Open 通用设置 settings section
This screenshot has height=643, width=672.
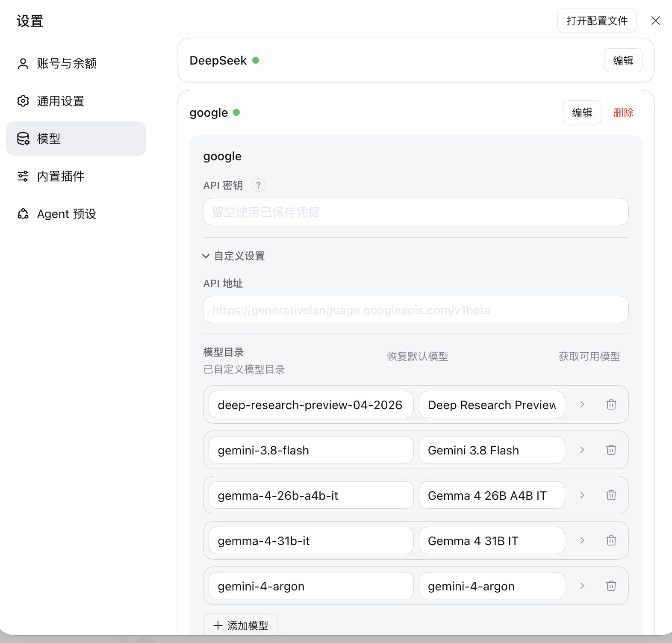[76, 101]
